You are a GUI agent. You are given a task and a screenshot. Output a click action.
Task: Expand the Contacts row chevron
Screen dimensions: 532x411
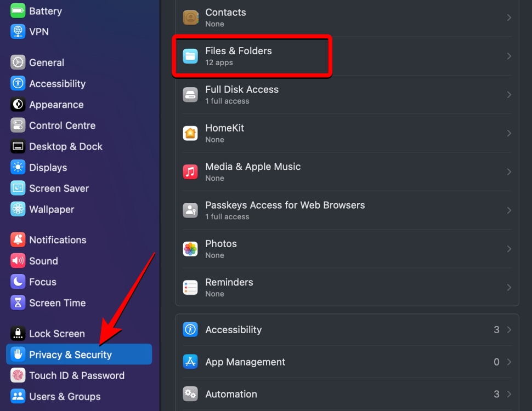pyautogui.click(x=509, y=18)
